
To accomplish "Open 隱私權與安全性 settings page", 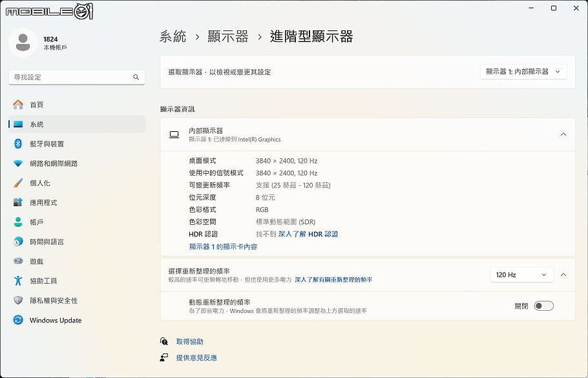I will pyautogui.click(x=54, y=300).
